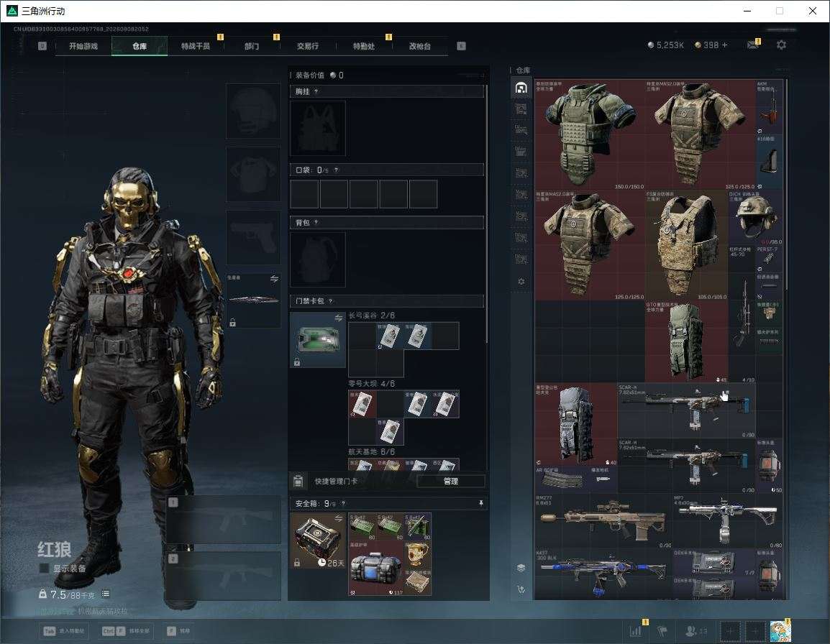The height and width of the screenshot is (644, 830).
Task: Open the 特勤处 tab
Action: click(x=364, y=46)
